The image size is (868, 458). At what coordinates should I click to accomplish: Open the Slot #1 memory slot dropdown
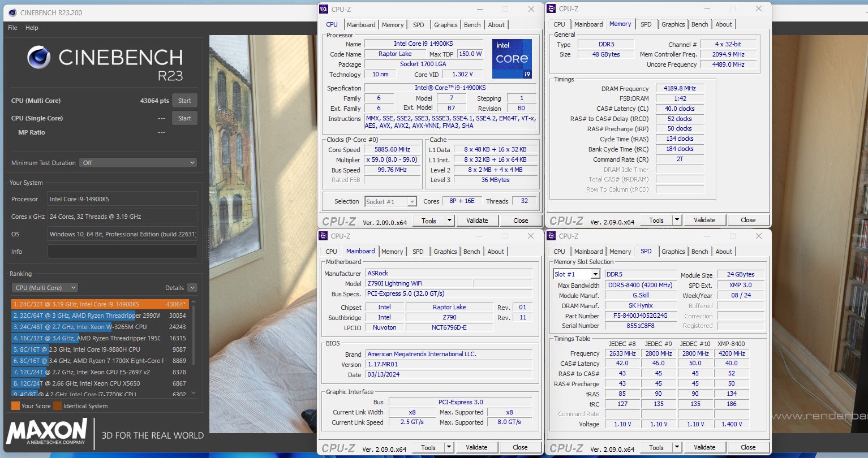(x=576, y=274)
